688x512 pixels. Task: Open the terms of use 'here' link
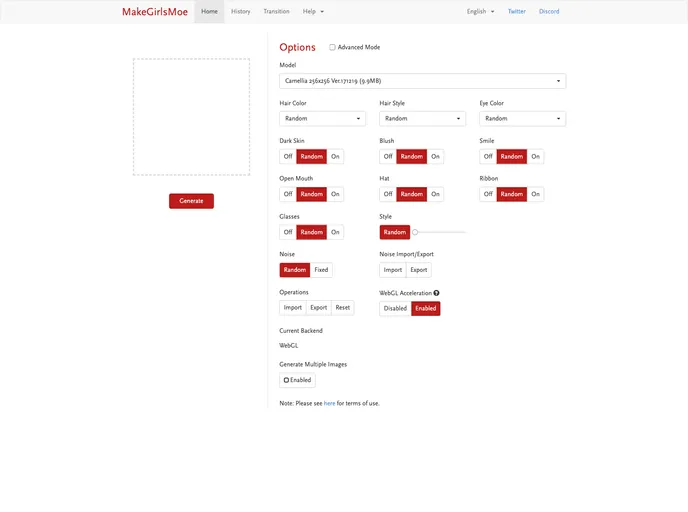[x=329, y=403]
